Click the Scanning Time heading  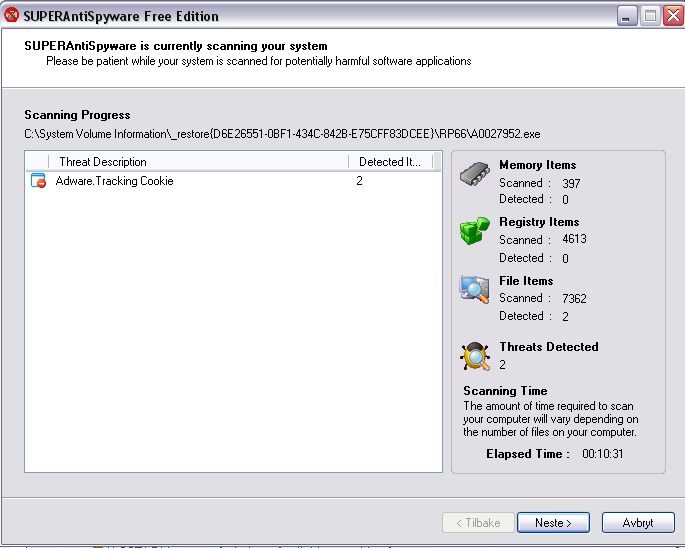pos(505,391)
